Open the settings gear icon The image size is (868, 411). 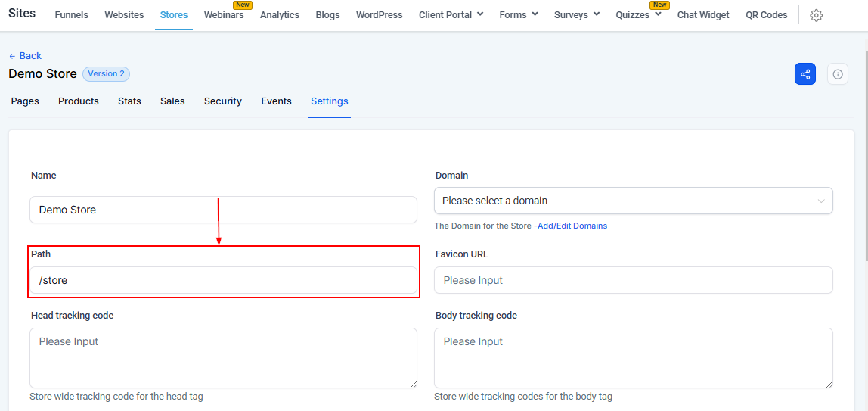click(x=816, y=15)
